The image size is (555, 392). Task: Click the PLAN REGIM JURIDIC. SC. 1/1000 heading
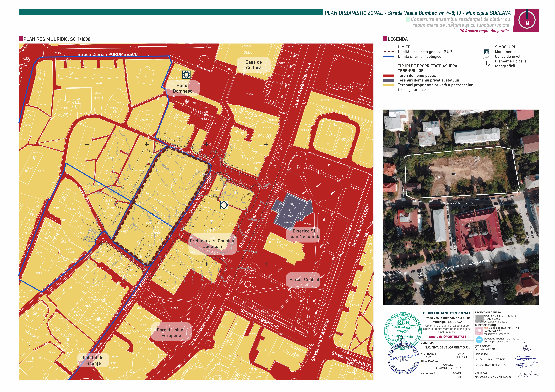pos(57,39)
